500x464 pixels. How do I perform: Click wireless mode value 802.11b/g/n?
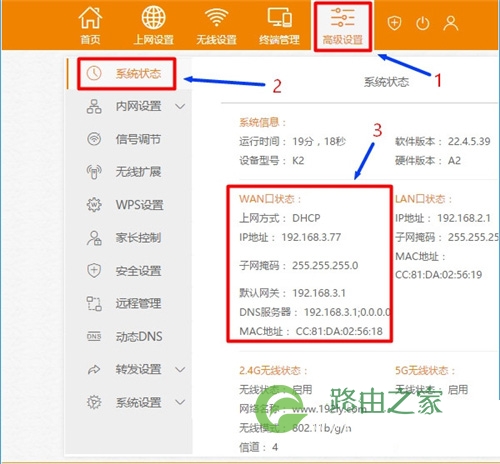[321, 428]
